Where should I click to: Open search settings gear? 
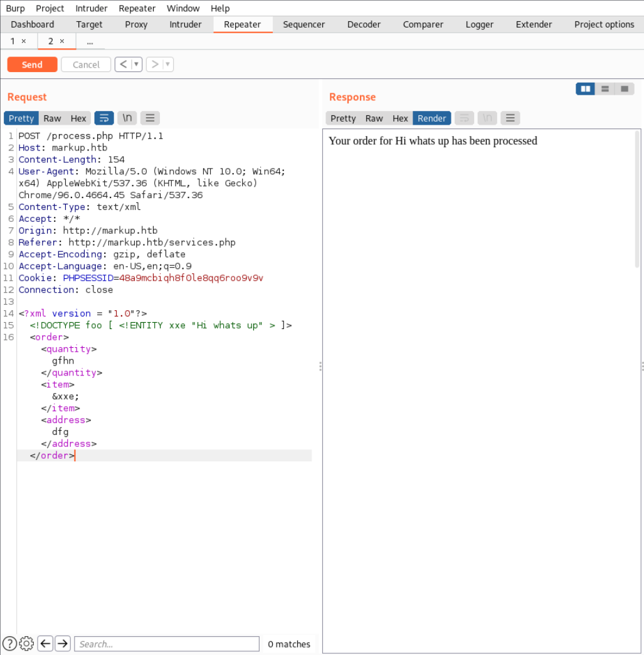pyautogui.click(x=27, y=644)
